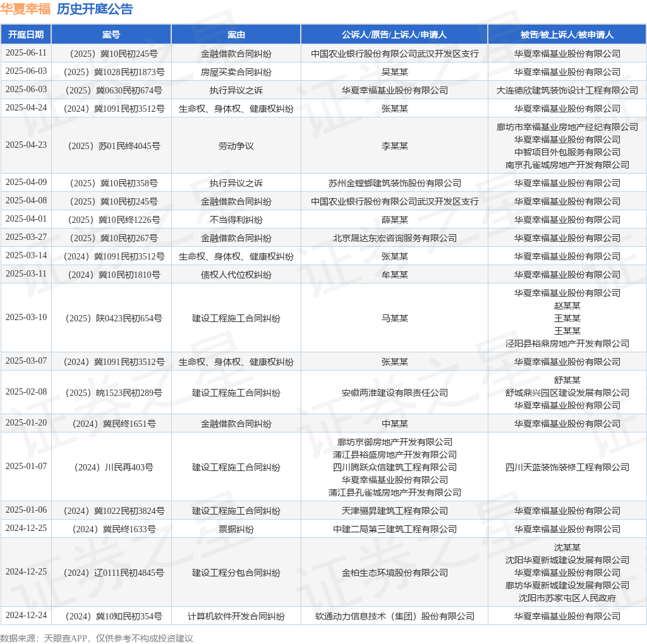Select date cell 2025-03-14

point(26,256)
